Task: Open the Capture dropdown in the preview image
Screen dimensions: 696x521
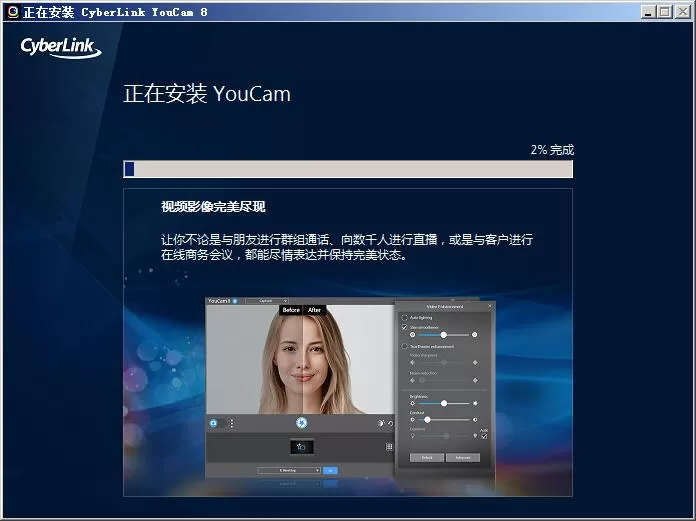Action: pyautogui.click(x=267, y=301)
